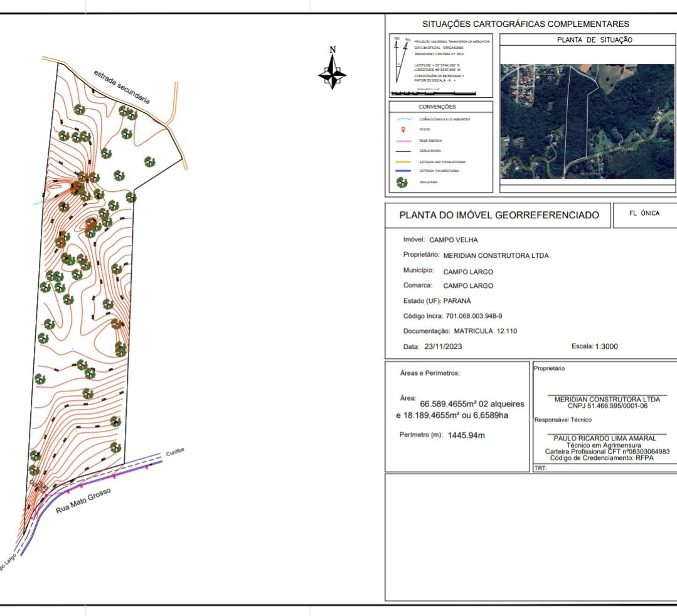Click the 'Áreas e Perímetros:' heading
Screen dimensions: 677x616
(430, 373)
